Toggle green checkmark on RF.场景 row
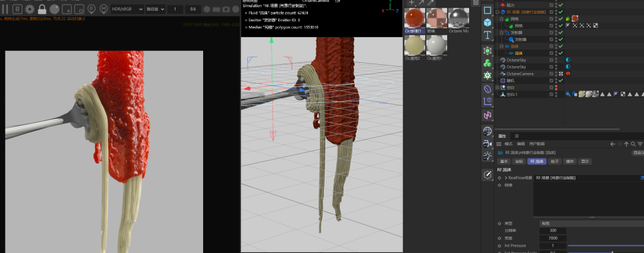This screenshot has height=253, width=644. pyautogui.click(x=560, y=12)
